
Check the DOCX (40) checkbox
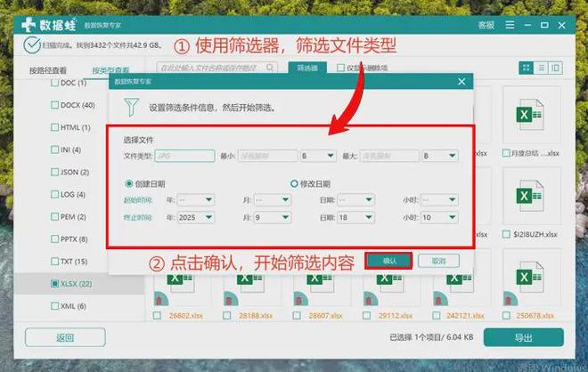[x=54, y=105]
